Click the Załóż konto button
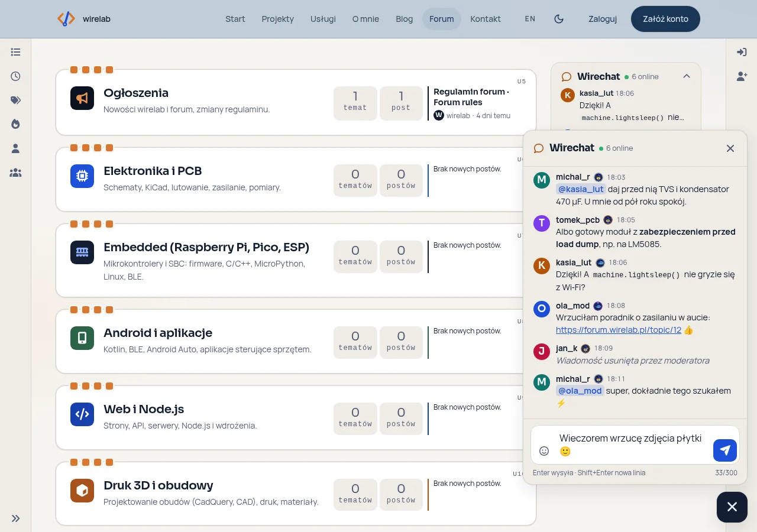This screenshot has width=757, height=532. [x=665, y=19]
